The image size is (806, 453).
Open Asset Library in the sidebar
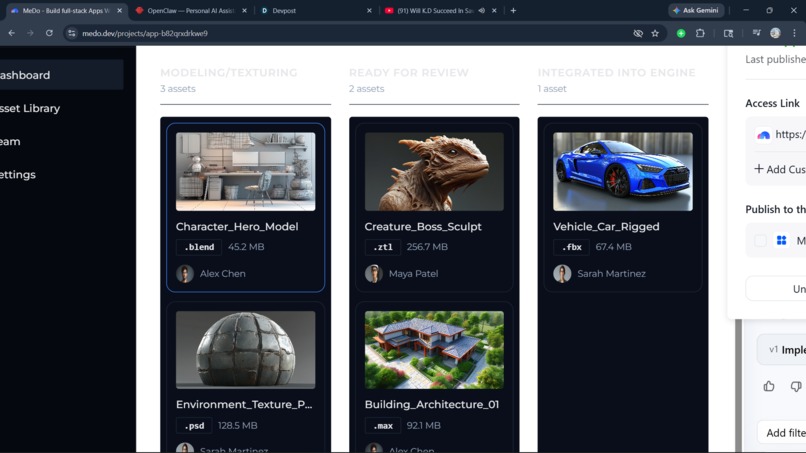pos(30,108)
